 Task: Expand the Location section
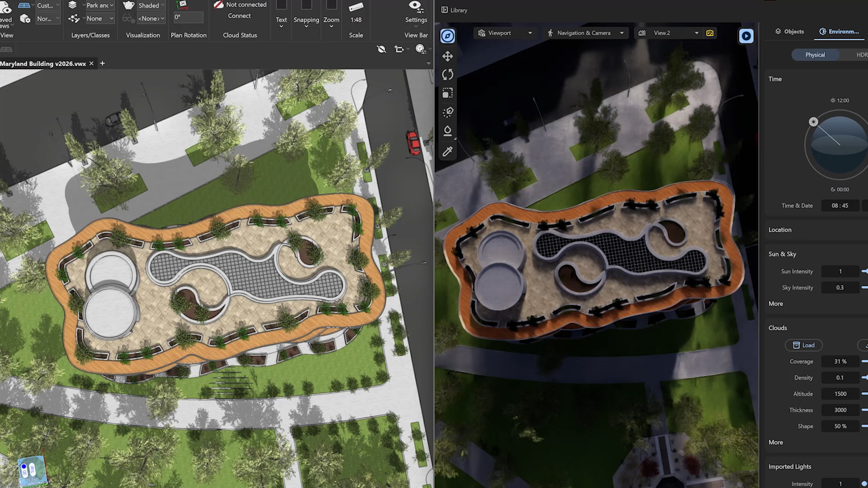tap(780, 230)
